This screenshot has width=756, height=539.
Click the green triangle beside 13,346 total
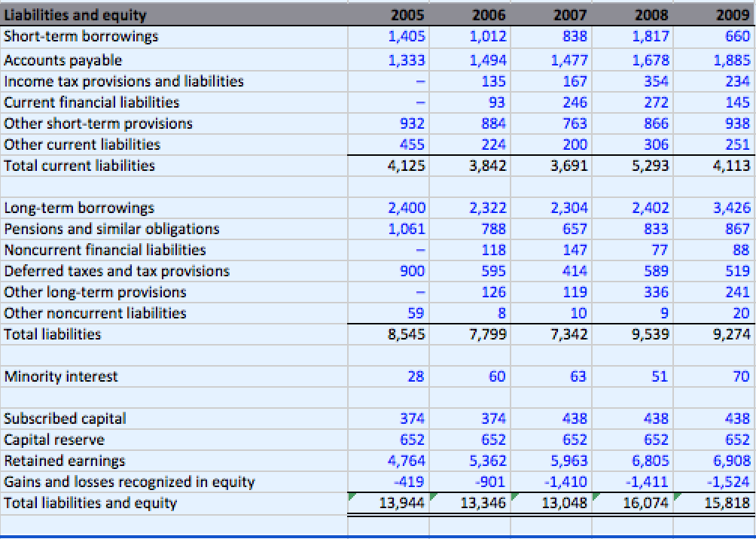click(434, 498)
